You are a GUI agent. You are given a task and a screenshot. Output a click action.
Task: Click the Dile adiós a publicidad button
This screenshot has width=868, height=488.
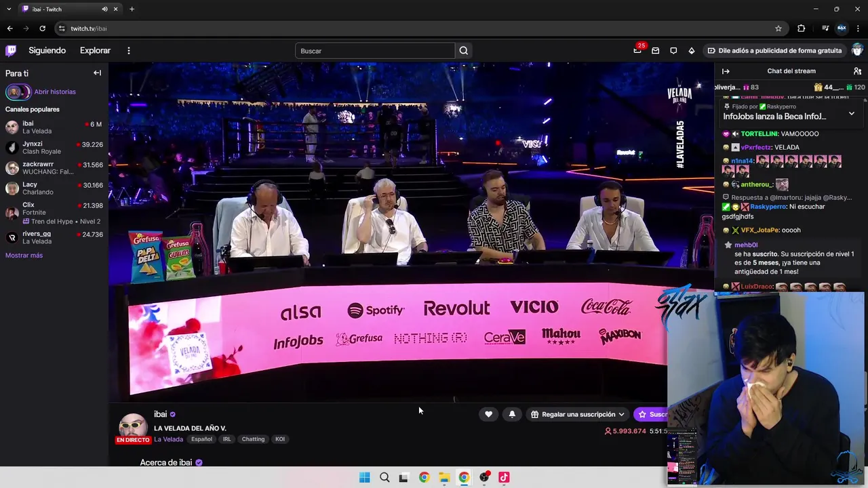point(774,50)
